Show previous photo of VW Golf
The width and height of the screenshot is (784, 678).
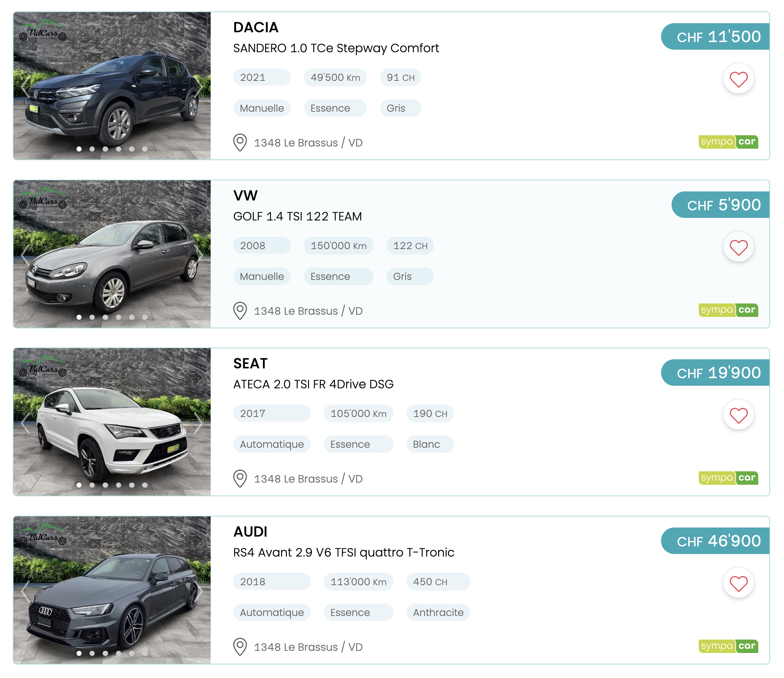point(25,254)
